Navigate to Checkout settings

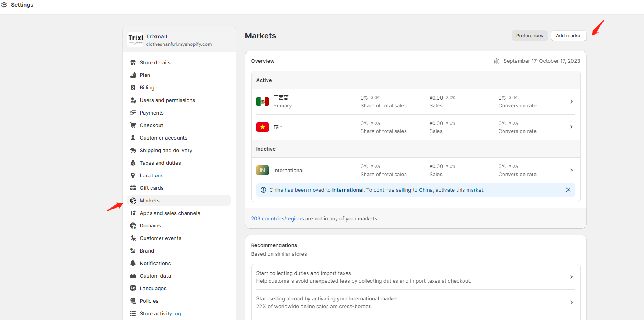[179, 125]
